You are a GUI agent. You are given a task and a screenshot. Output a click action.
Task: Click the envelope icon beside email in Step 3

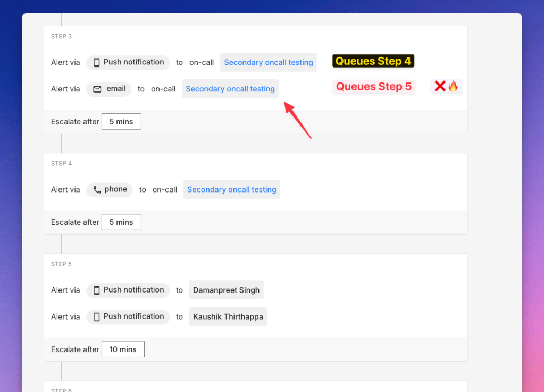point(97,89)
